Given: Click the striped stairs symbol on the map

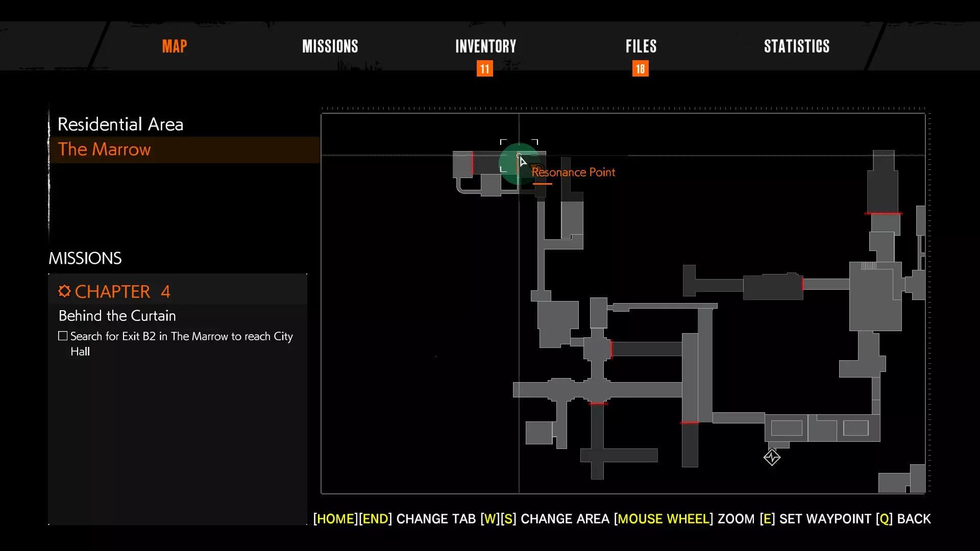Looking at the screenshot, I should (x=868, y=266).
